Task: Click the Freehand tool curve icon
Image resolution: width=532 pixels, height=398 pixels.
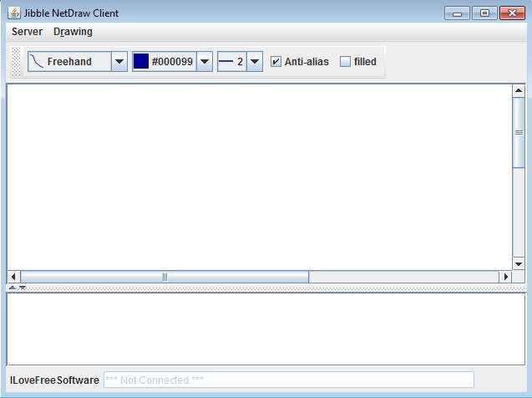Action: [36, 62]
